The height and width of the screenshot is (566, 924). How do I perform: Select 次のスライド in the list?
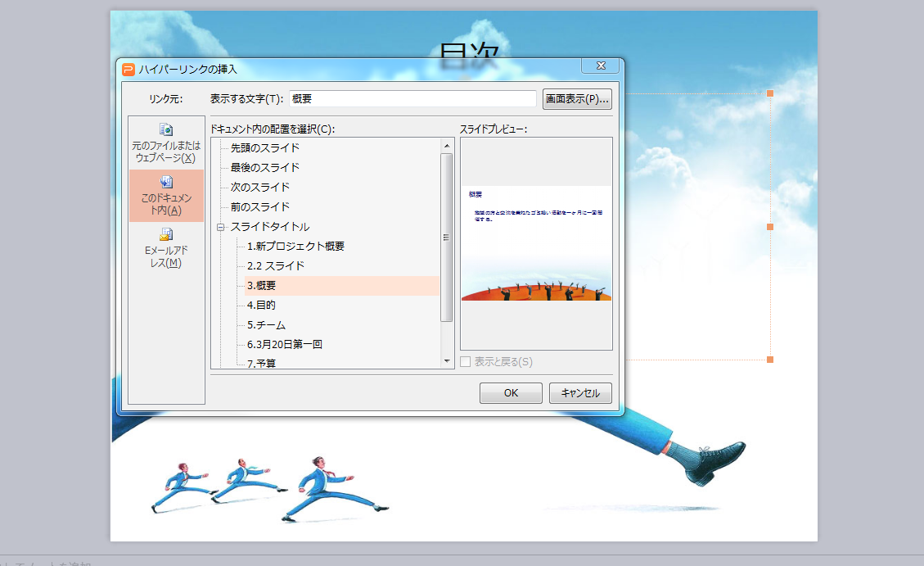(260, 187)
